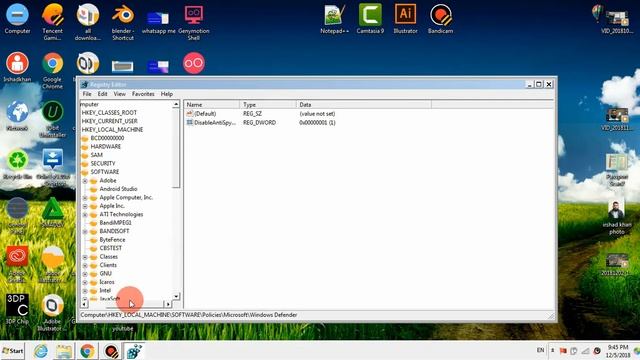Open all downloads desktop folder
Image resolution: width=640 pixels, height=360 pixels.
tap(87, 21)
